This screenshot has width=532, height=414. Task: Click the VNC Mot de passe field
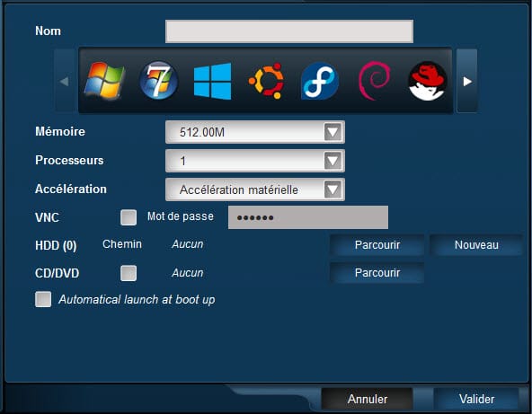[308, 217]
